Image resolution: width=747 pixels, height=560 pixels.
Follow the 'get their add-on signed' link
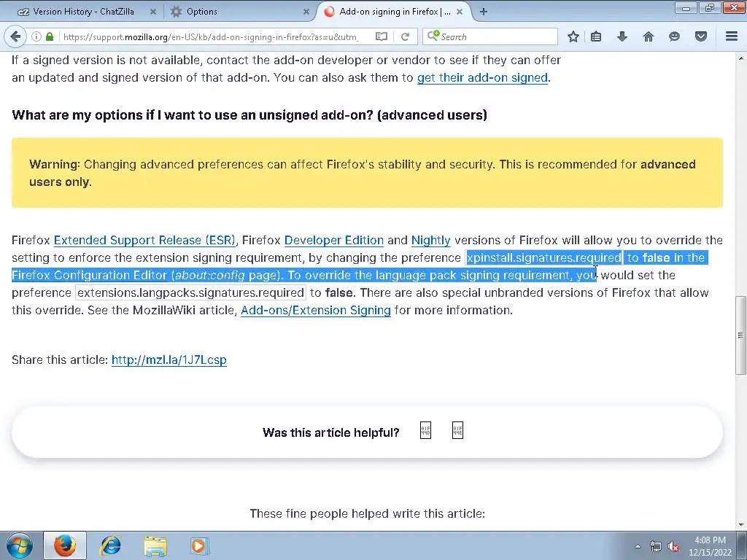(x=482, y=77)
